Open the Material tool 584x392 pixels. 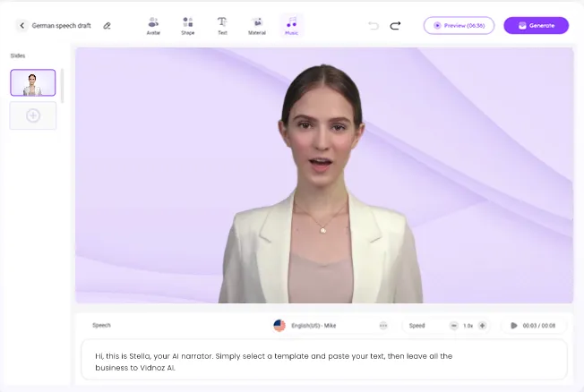[x=257, y=26]
